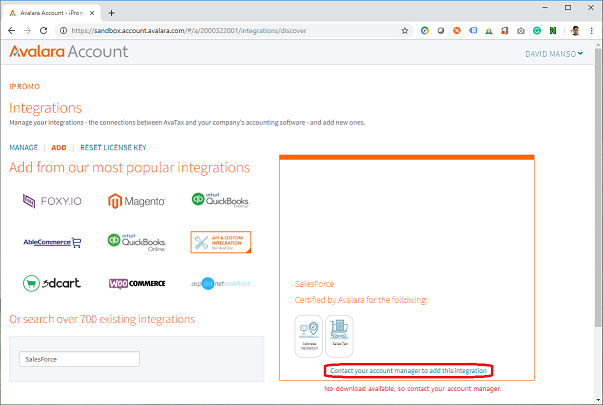This screenshot has width=603, height=405.
Task: Click Contact your account manager link
Action: coord(408,371)
